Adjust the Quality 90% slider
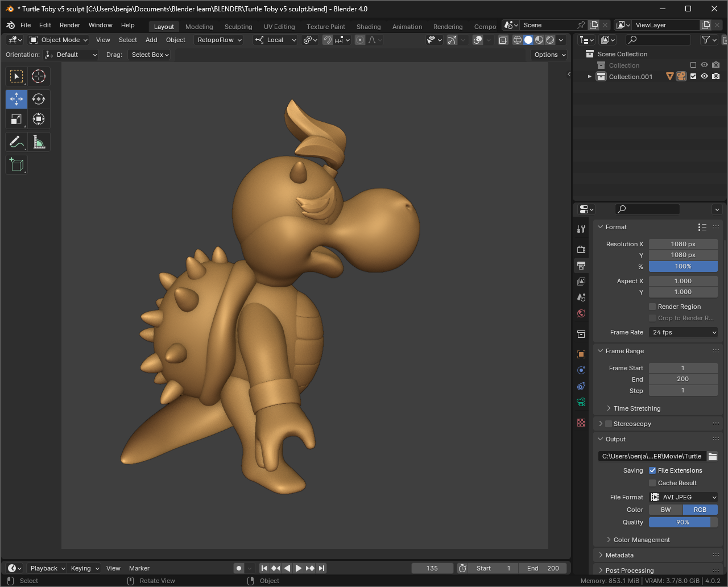This screenshot has height=587, width=728. [x=683, y=522]
